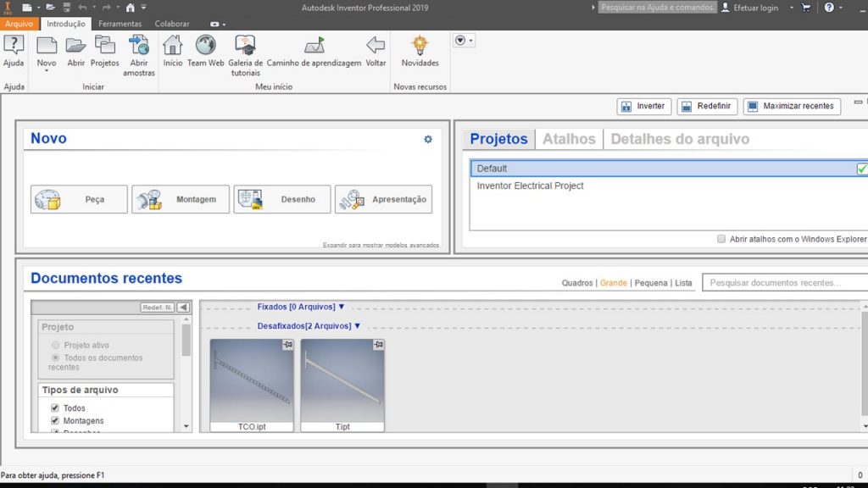868x488 pixels.
Task: Expand the undo history dropdown arrow
Action: (94, 8)
